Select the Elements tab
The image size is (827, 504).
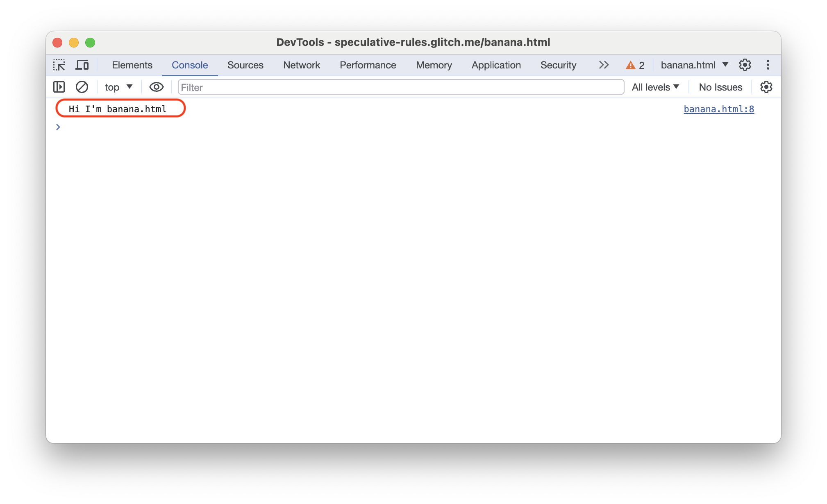[132, 65]
